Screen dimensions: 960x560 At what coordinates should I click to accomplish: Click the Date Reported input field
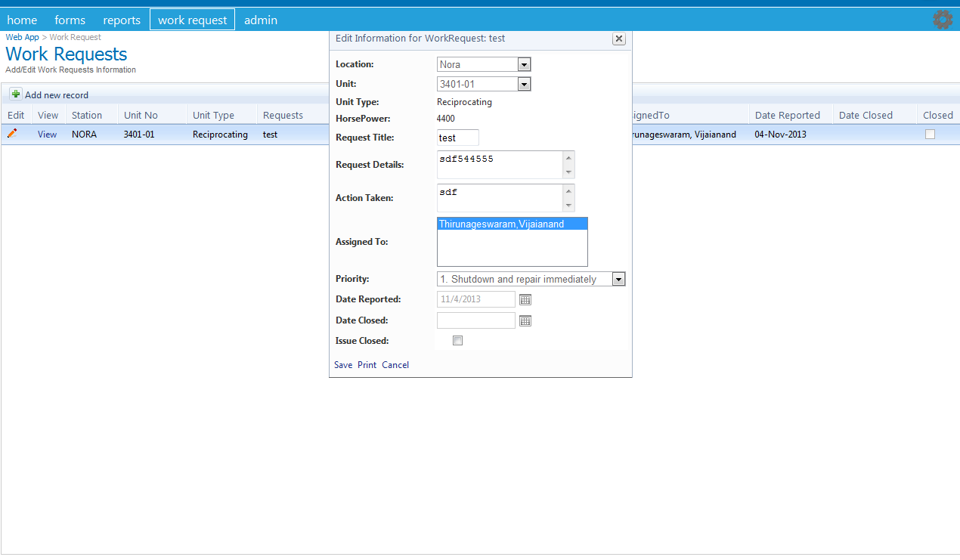(476, 299)
